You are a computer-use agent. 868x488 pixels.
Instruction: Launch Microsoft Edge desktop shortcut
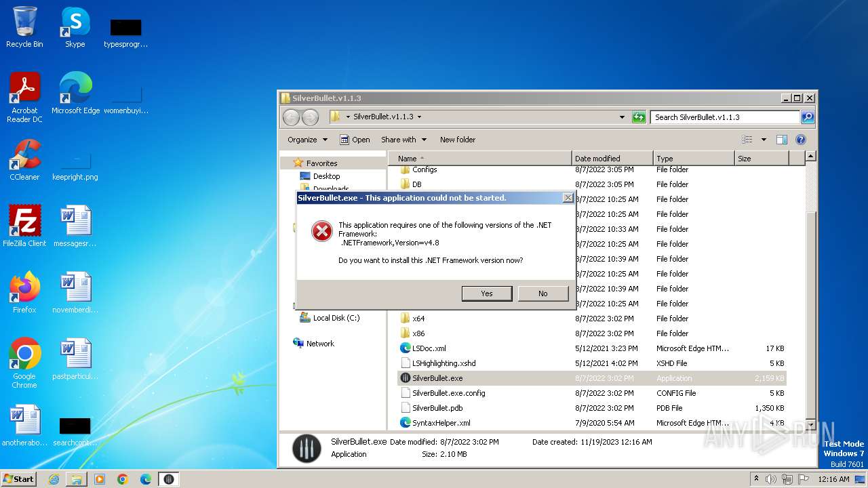(75, 94)
